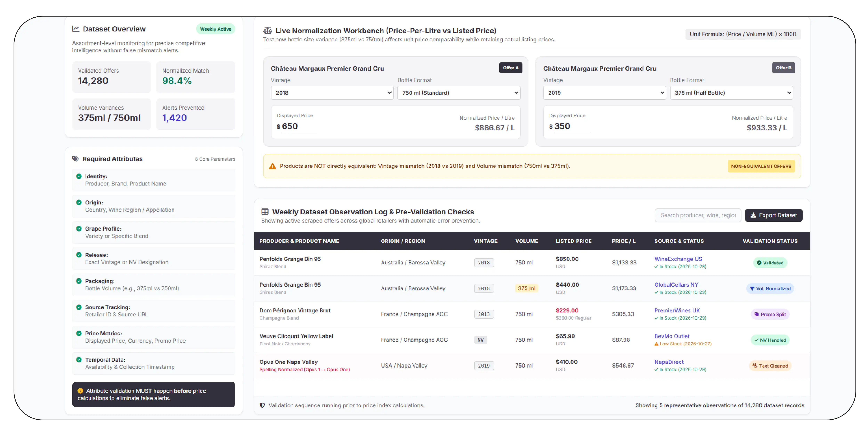The width and height of the screenshot is (868, 431).
Task: Click the Opus One spelling normalized note
Action: (304, 370)
